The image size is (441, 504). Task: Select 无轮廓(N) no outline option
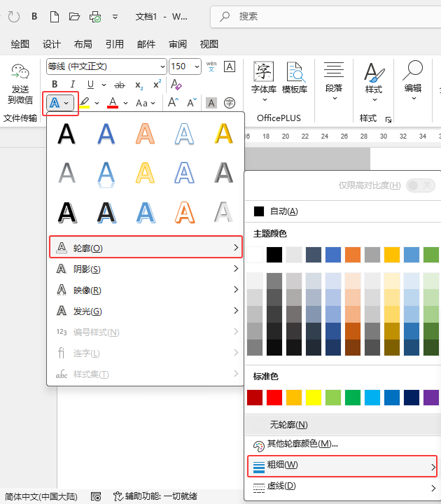coord(342,425)
